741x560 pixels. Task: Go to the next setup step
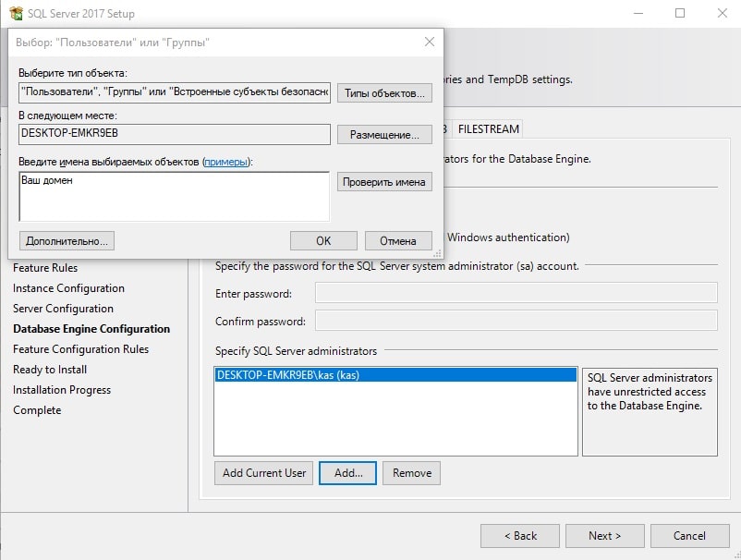(605, 536)
